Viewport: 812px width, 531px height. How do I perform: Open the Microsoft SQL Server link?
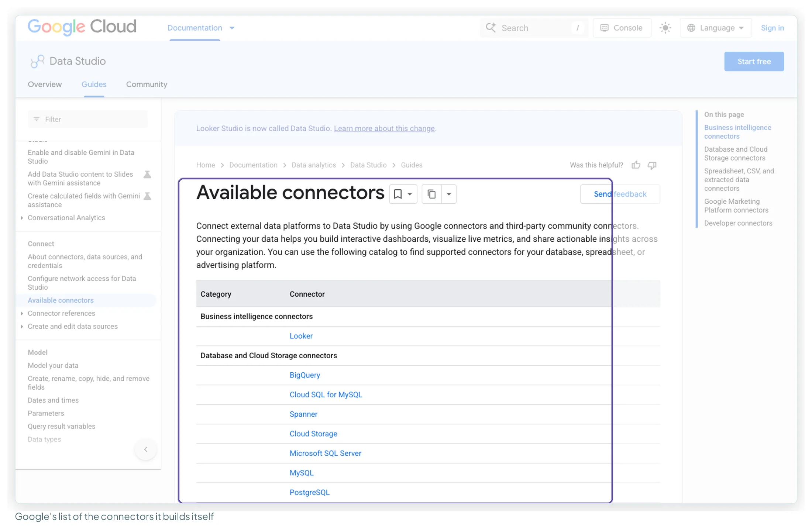pyautogui.click(x=325, y=454)
